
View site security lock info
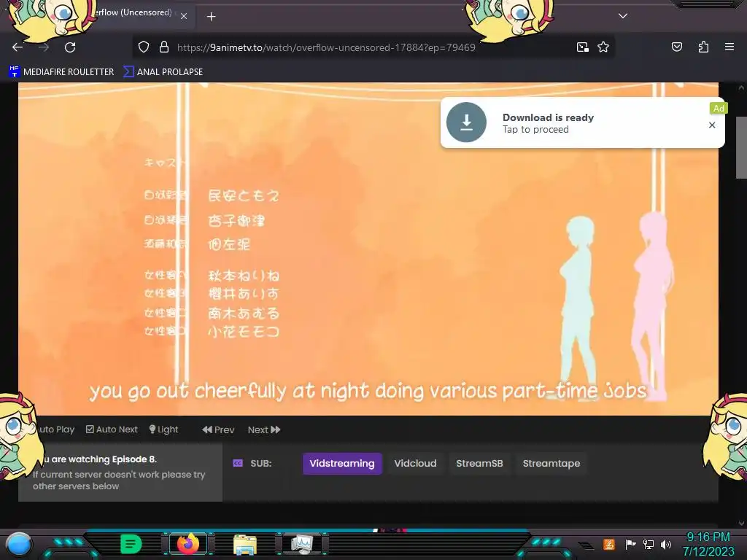164,47
